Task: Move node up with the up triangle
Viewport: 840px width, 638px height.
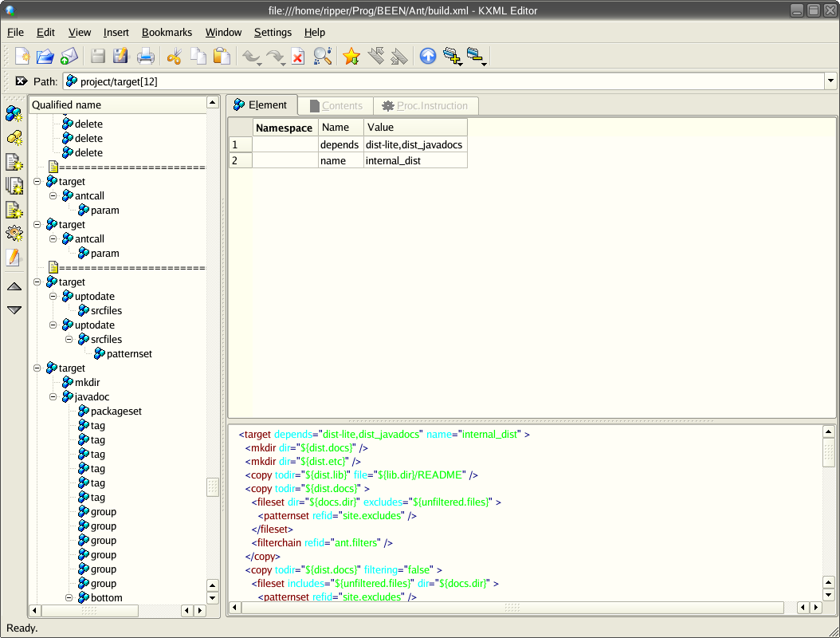Action: click(14, 286)
